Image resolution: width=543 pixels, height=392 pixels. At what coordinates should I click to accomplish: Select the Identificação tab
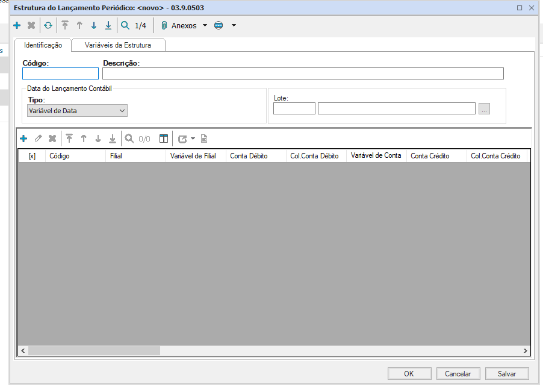[43, 45]
